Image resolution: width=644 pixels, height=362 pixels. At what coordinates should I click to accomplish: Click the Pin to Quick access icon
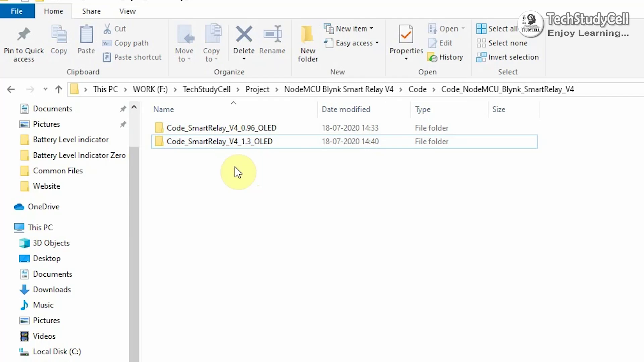pos(23,35)
